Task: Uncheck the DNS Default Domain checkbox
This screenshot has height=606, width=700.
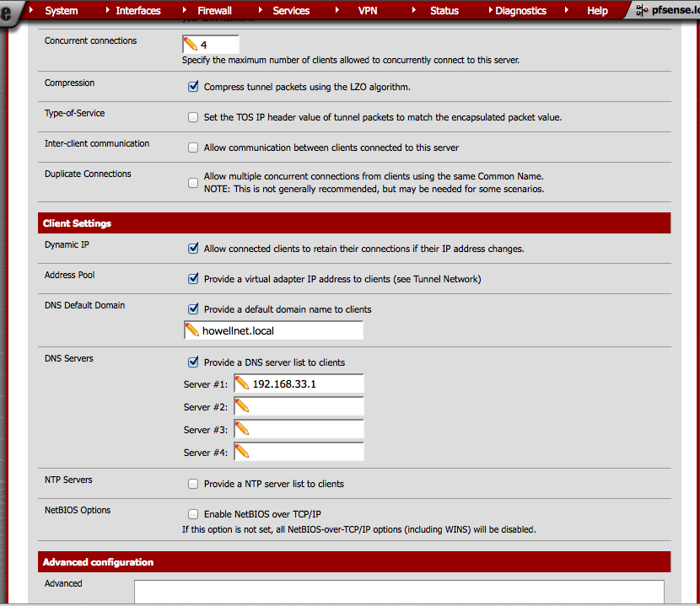Action: coord(193,308)
